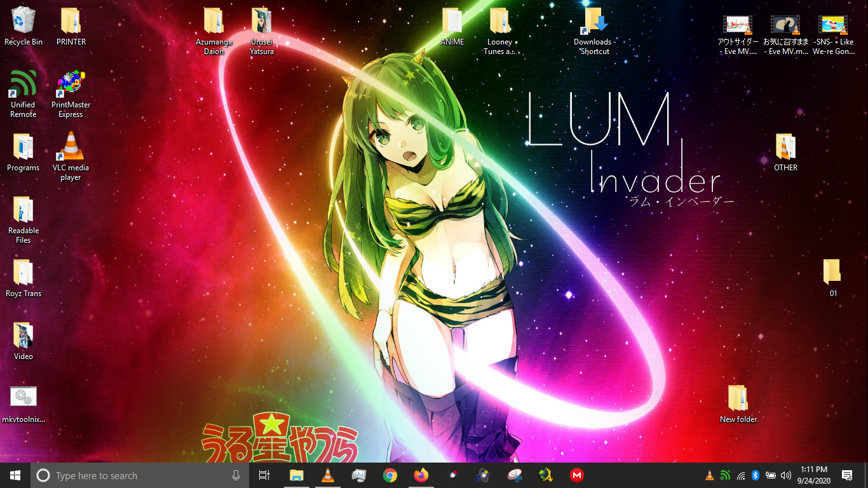Viewport: 868px width, 488px height.
Task: Open the Windows Start menu
Action: [x=15, y=475]
